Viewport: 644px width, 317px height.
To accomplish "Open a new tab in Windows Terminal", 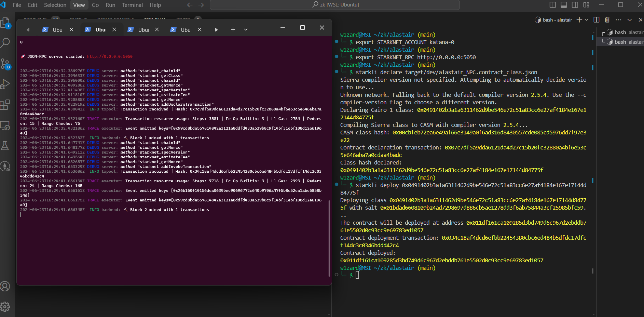I will pyautogui.click(x=233, y=29).
